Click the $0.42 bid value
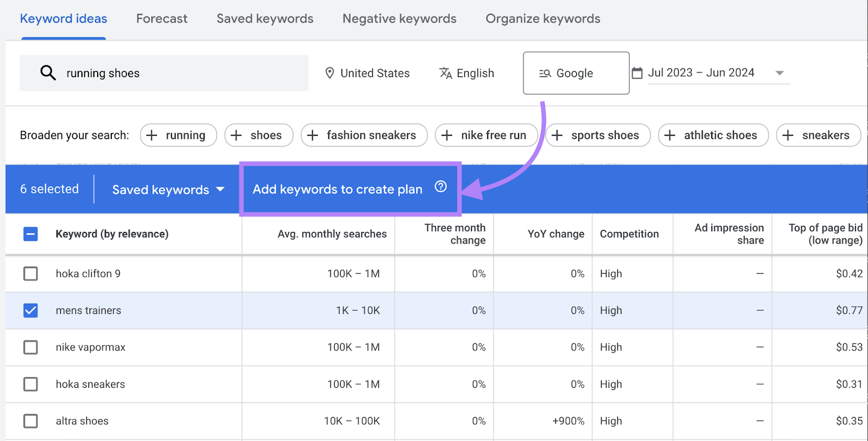Image resolution: width=868 pixels, height=441 pixels. 849,274
